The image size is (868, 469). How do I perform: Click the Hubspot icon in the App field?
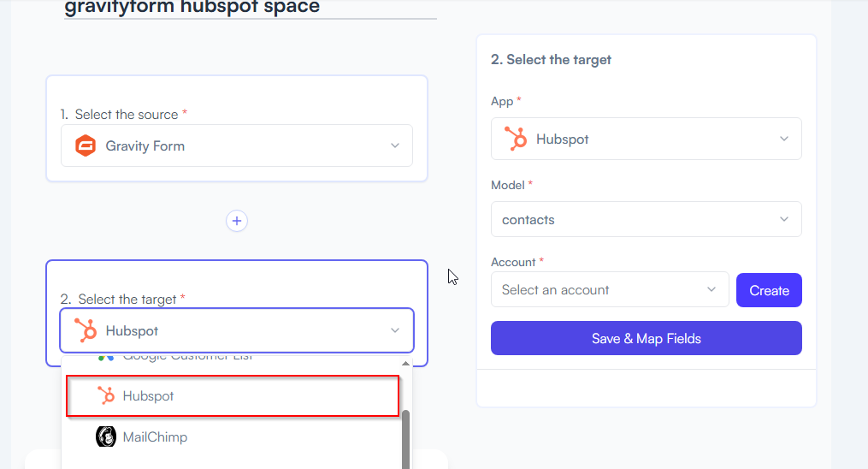[516, 139]
